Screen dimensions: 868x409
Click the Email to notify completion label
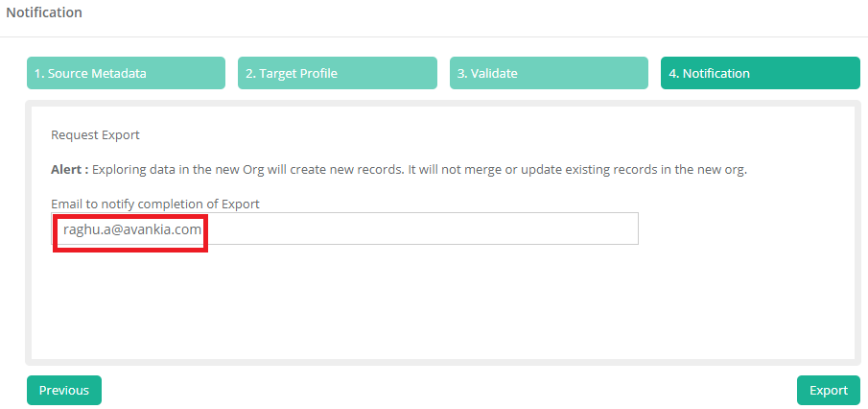pos(155,204)
